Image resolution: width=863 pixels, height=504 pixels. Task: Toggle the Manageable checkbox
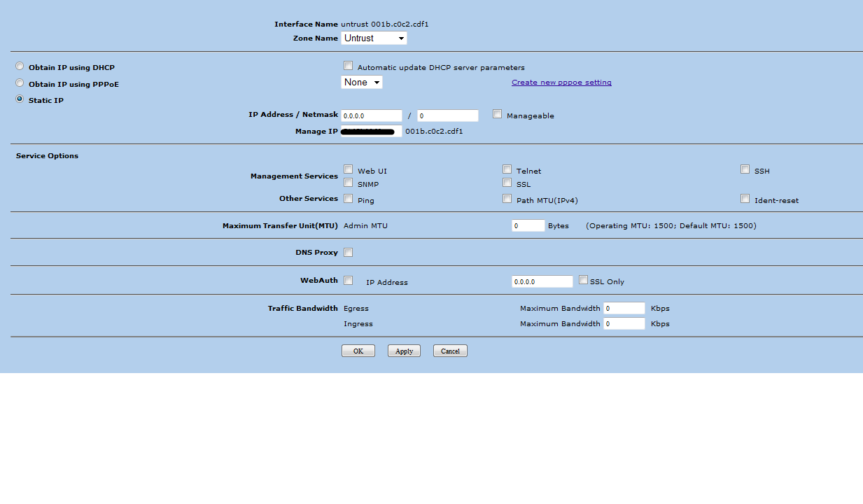497,113
